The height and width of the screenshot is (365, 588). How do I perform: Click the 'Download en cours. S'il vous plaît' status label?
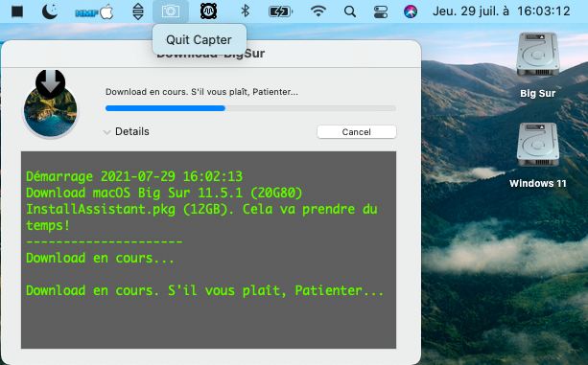pyautogui.click(x=201, y=92)
